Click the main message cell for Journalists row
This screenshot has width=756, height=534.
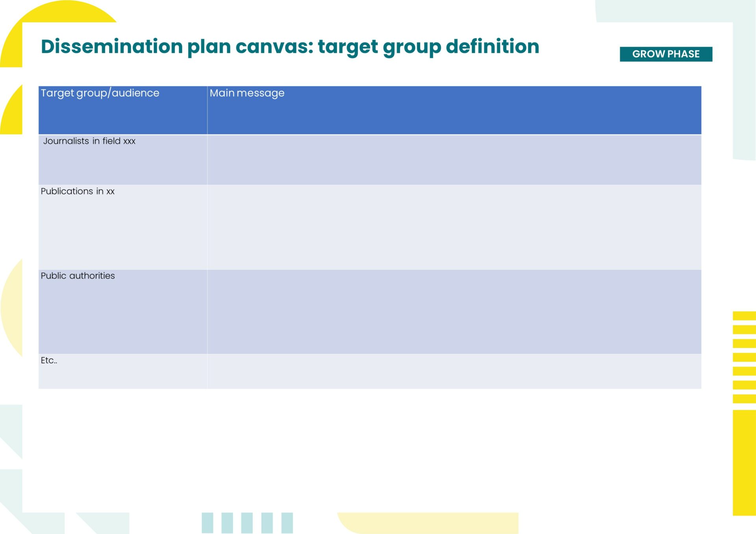[454, 160]
